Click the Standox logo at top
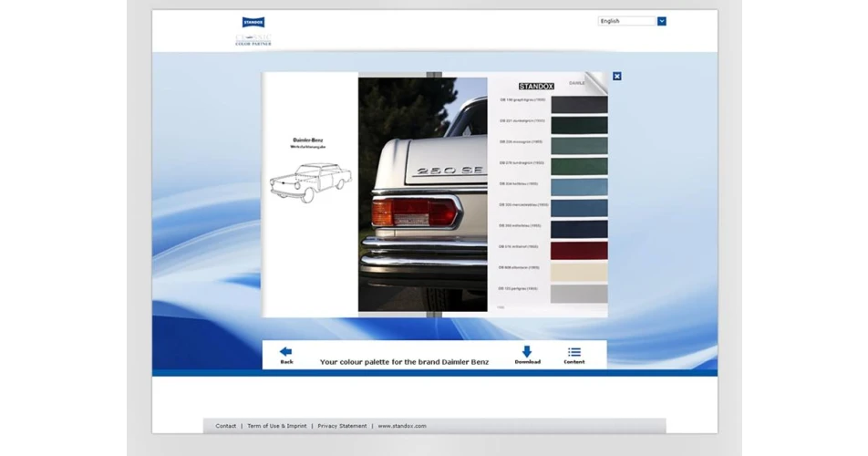This screenshot has width=868, height=456. tap(253, 22)
